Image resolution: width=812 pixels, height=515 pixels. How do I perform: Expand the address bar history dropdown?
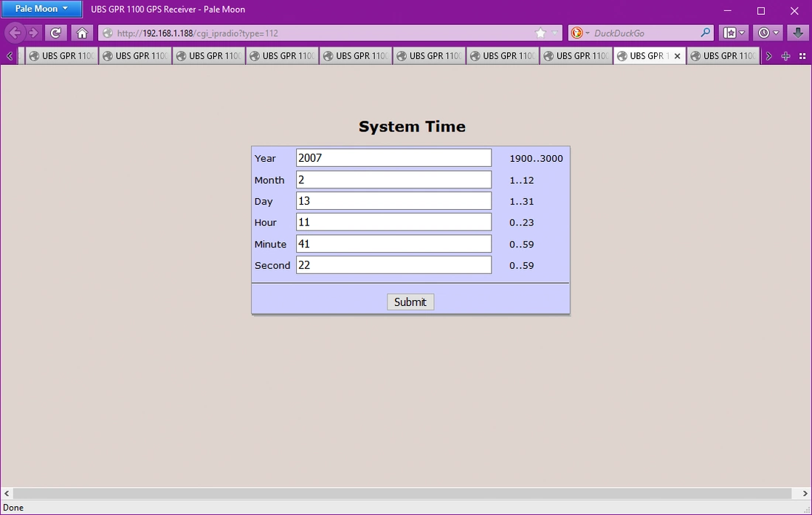pos(554,33)
